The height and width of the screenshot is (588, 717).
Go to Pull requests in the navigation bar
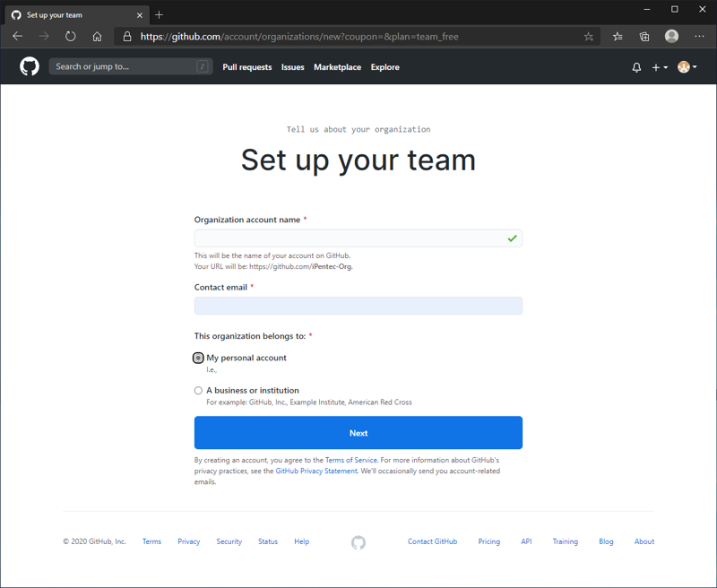(247, 66)
